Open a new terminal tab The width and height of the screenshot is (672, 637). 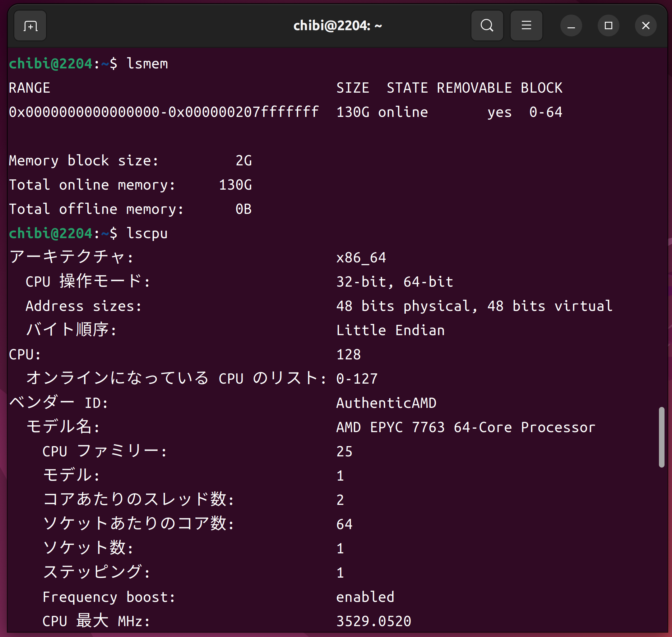click(30, 26)
